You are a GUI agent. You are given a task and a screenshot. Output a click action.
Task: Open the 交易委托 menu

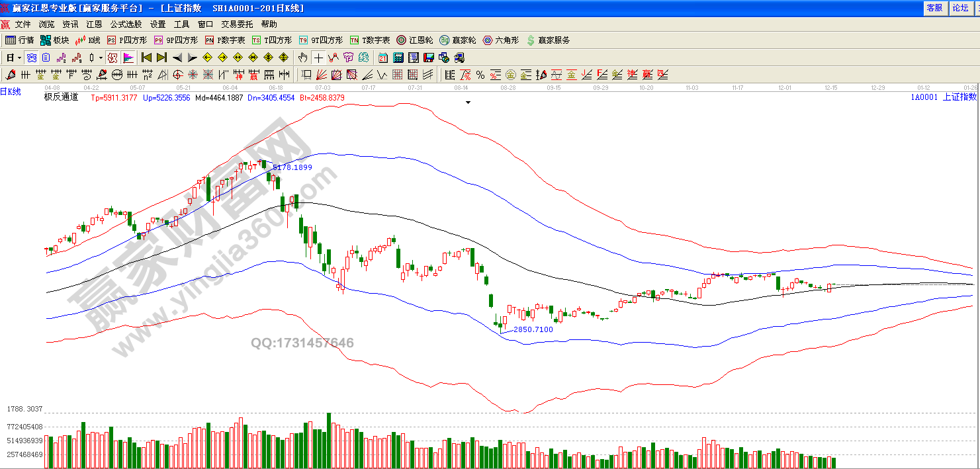(x=238, y=24)
